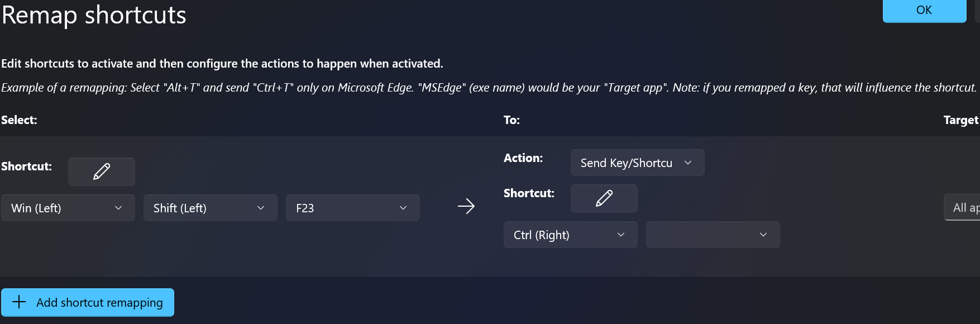Open the Send Key/Shortcut action dropdown

(638, 163)
